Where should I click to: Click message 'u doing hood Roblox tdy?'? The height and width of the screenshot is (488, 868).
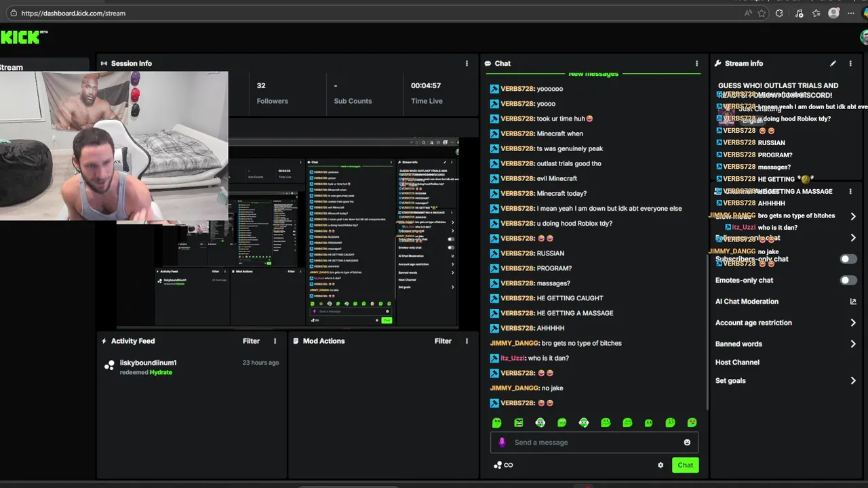point(574,223)
